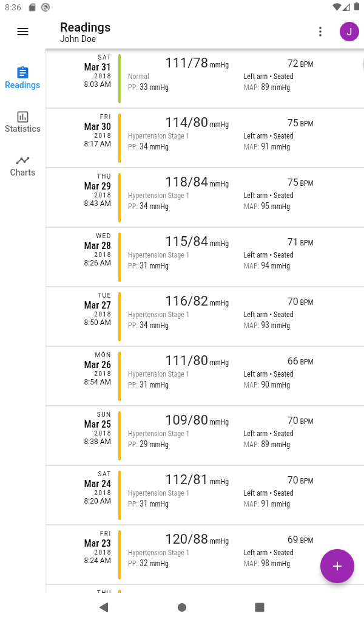
Task: Open the Mar 23 reading 120/88
Action: pos(205,555)
